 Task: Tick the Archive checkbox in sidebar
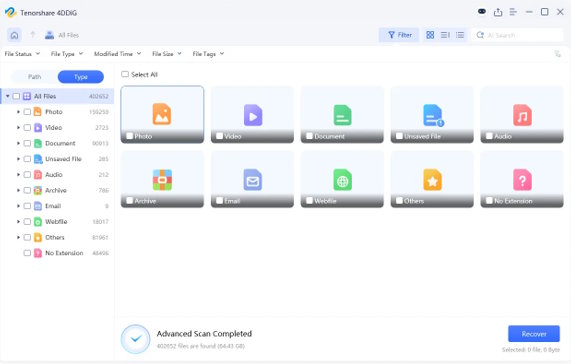pyautogui.click(x=27, y=190)
